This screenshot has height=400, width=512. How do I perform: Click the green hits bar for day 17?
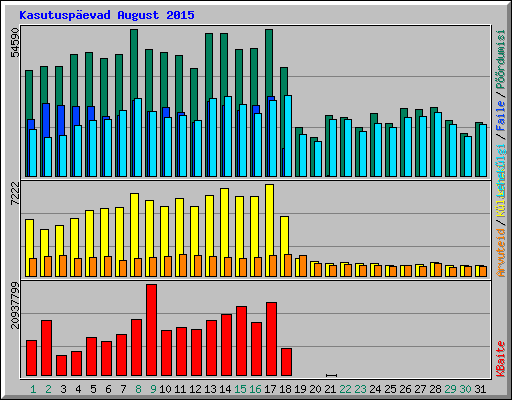click(269, 63)
